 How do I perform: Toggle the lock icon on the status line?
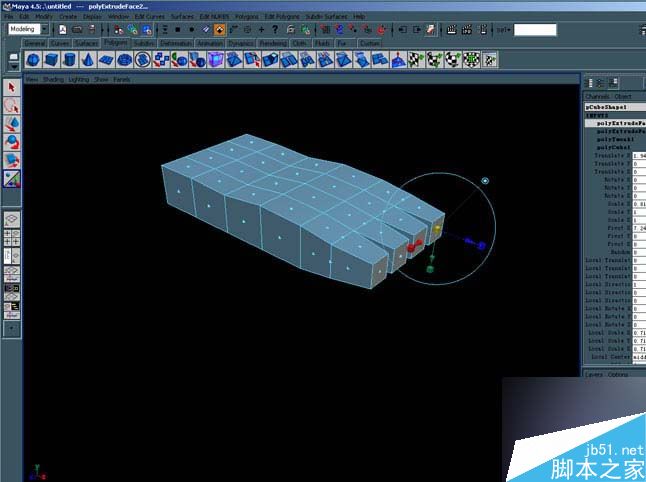[x=290, y=29]
